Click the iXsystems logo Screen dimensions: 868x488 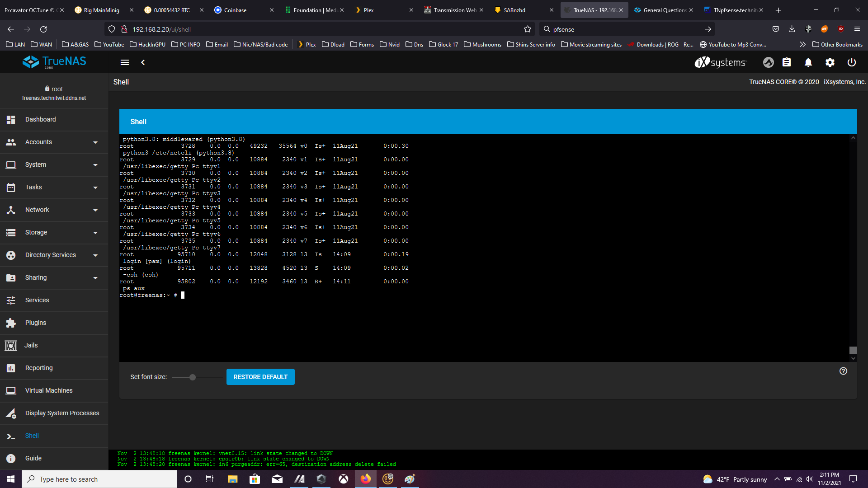[x=721, y=62]
